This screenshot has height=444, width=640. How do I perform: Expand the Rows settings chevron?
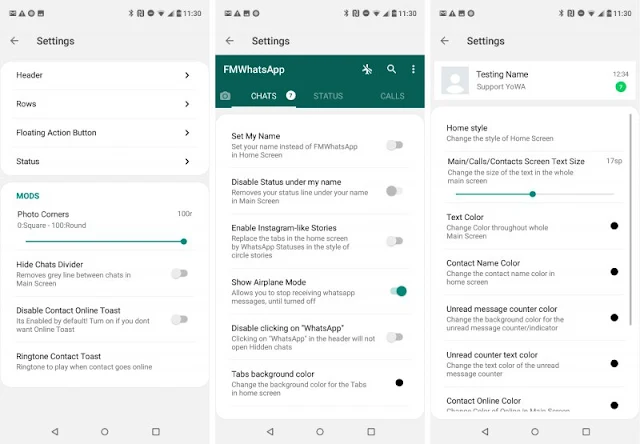[187, 104]
